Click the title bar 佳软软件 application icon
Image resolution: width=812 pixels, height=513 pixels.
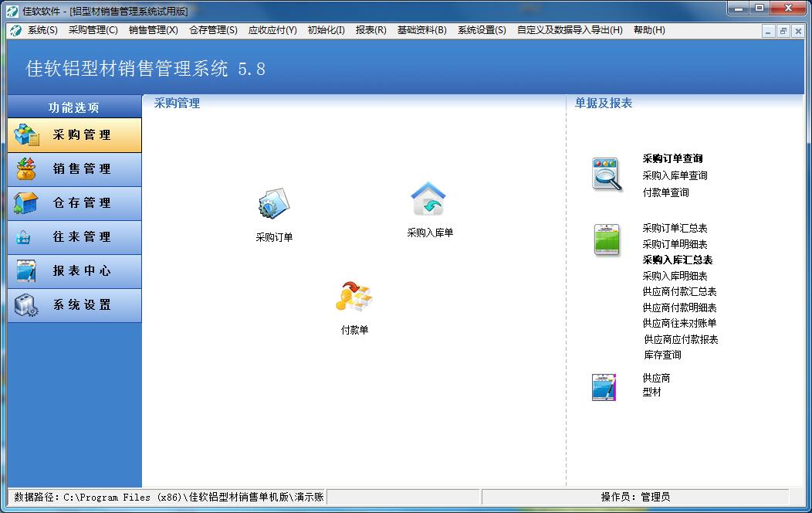pyautogui.click(x=12, y=11)
